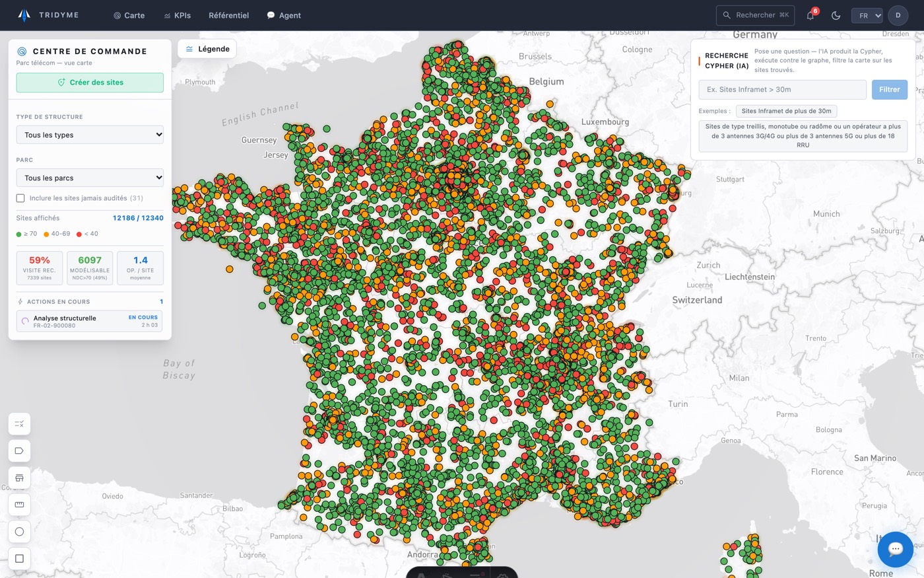Image resolution: width=924 pixels, height=578 pixels.
Task: Click the 12186 / 12340 sites count
Action: (x=138, y=218)
